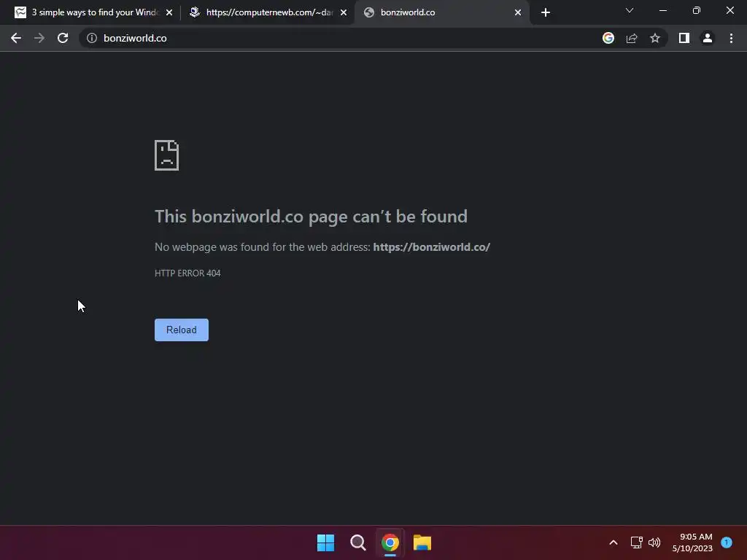Viewport: 747px width, 560px height.
Task: Open Windows taskbar search
Action: (x=357, y=542)
